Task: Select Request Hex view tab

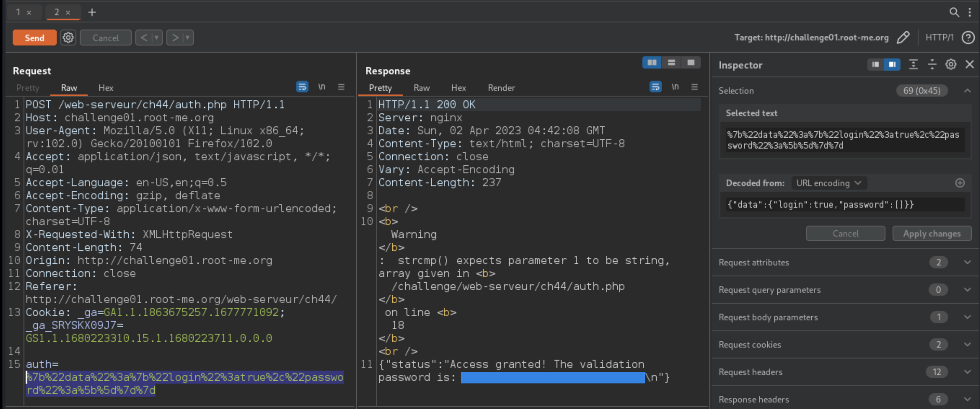Action: (x=106, y=88)
